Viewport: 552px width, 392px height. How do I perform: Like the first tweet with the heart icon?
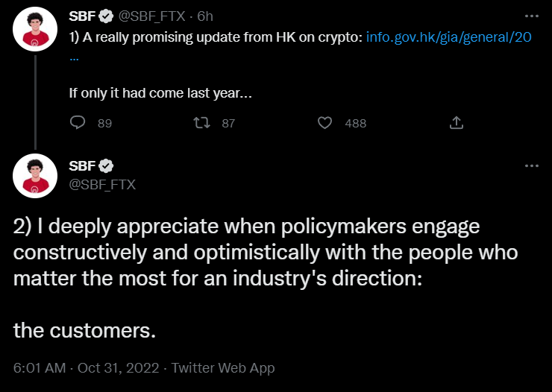(324, 123)
